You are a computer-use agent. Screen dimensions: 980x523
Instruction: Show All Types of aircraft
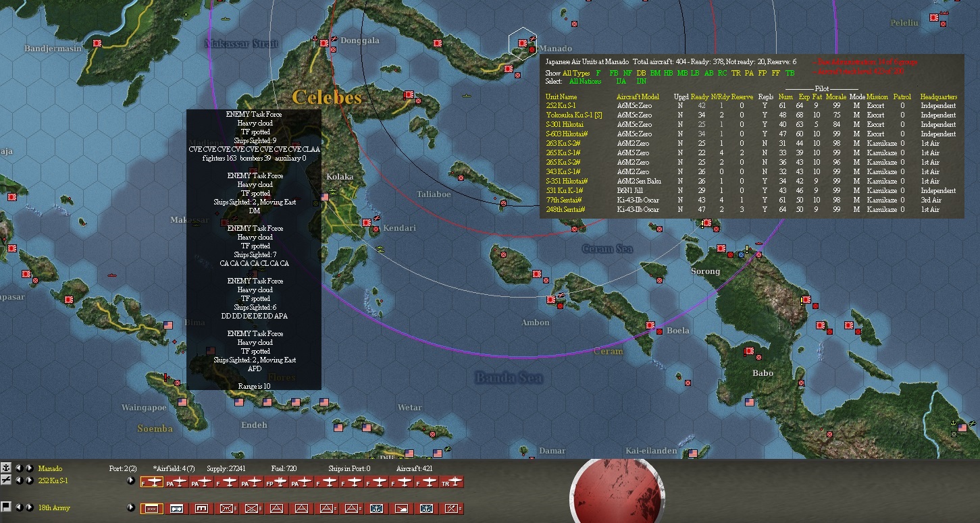tap(576, 73)
